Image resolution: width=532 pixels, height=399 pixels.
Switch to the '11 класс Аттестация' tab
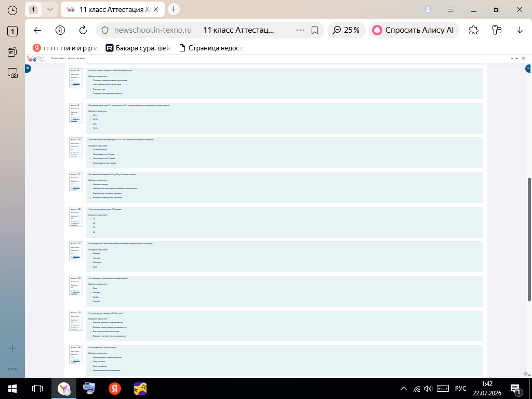pos(113,9)
